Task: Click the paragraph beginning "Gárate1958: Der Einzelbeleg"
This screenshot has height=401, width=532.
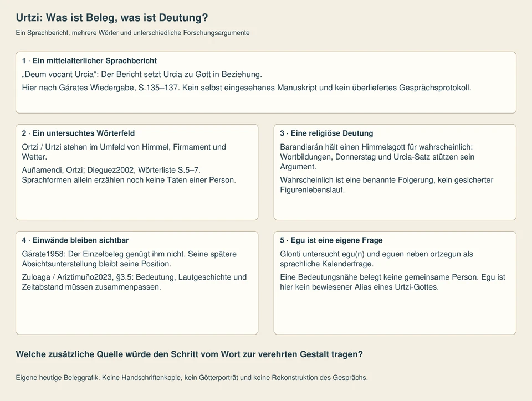Action: point(129,259)
